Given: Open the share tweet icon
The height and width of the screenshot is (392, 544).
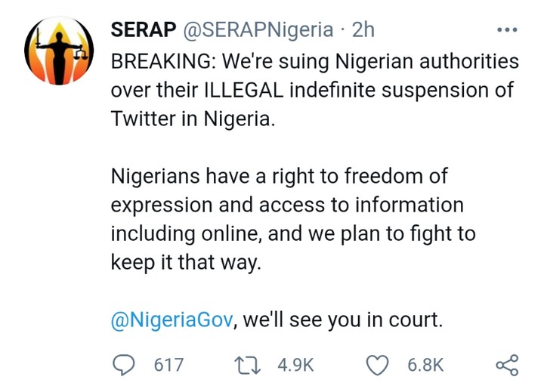Looking at the screenshot, I should (x=507, y=365).
